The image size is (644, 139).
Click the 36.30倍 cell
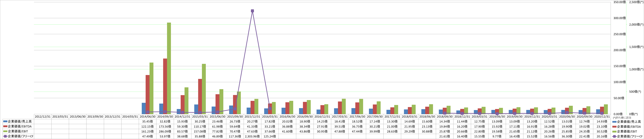pos(567,137)
